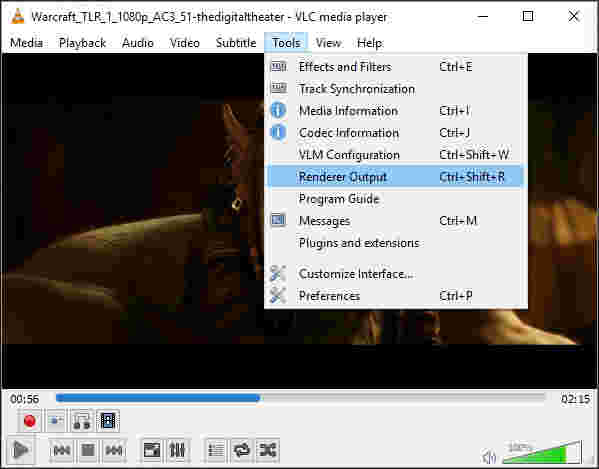The height and width of the screenshot is (469, 599).
Task: Choose highlighted Renderer Output item
Action: (396, 177)
